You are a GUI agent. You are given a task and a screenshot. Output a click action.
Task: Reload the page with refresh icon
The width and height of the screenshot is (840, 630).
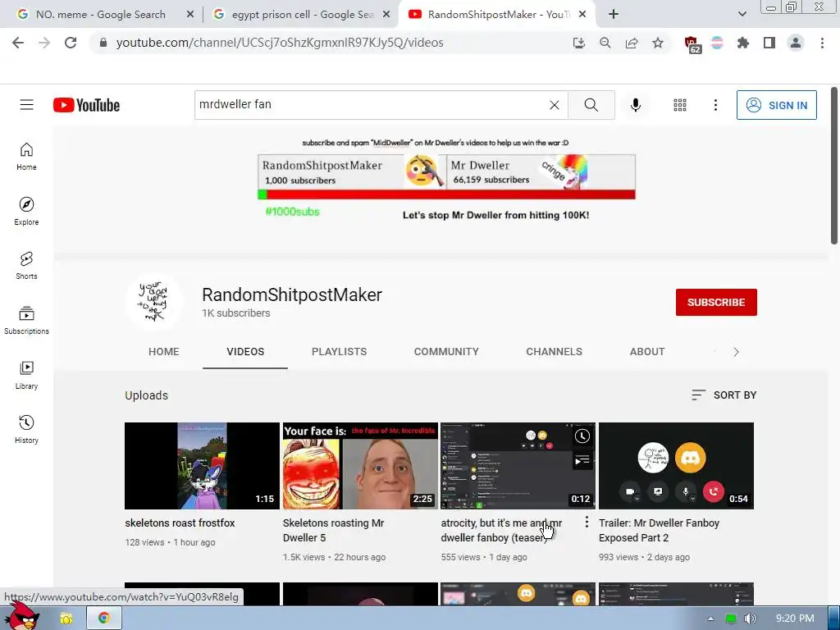click(71, 43)
